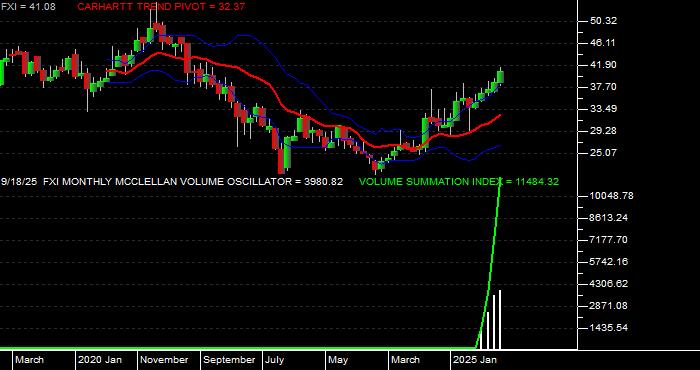
Task: Click the 50.32 price axis value
Action: (604, 21)
